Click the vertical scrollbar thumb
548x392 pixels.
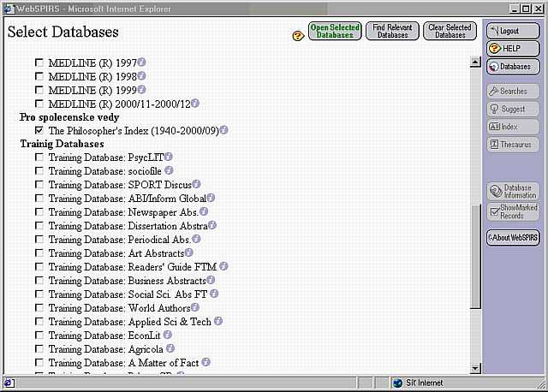[x=475, y=256]
